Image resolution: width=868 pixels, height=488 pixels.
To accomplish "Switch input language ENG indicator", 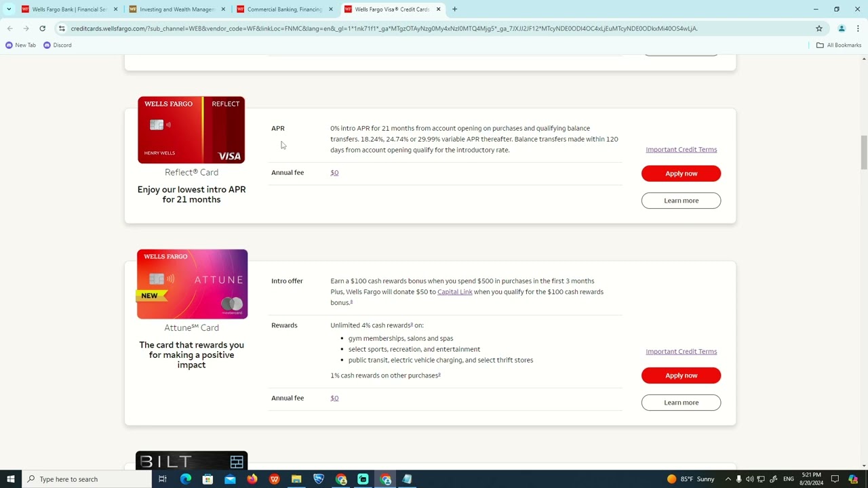I will coord(788,479).
